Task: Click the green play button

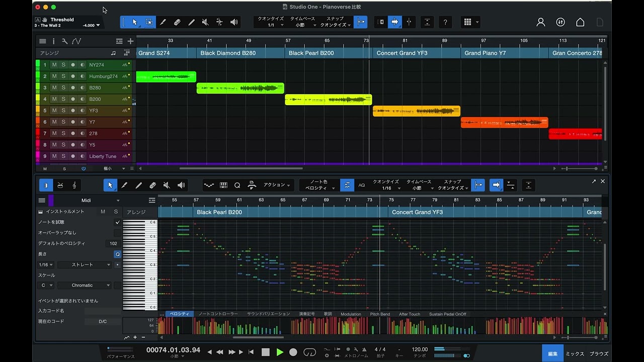Action: pos(280,352)
